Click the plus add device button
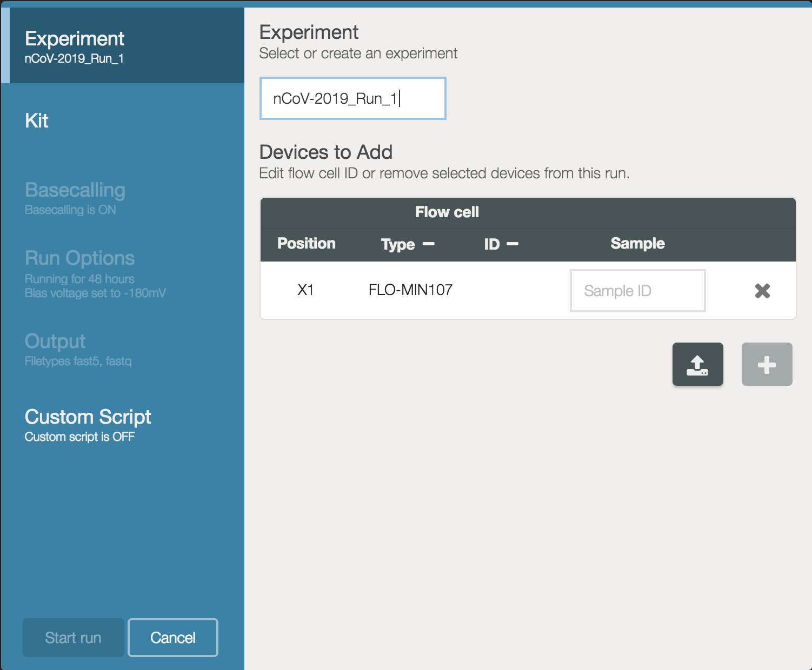This screenshot has width=812, height=670. pyautogui.click(x=767, y=364)
